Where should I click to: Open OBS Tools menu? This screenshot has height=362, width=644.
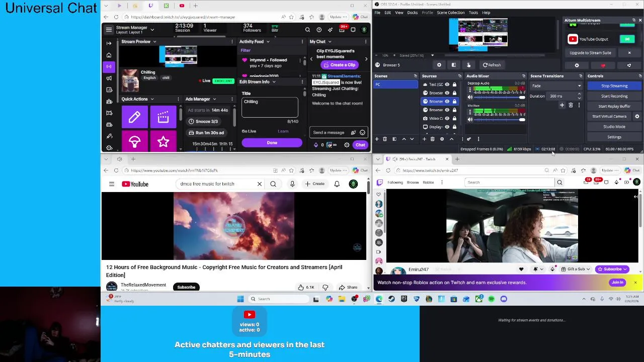tap(473, 13)
